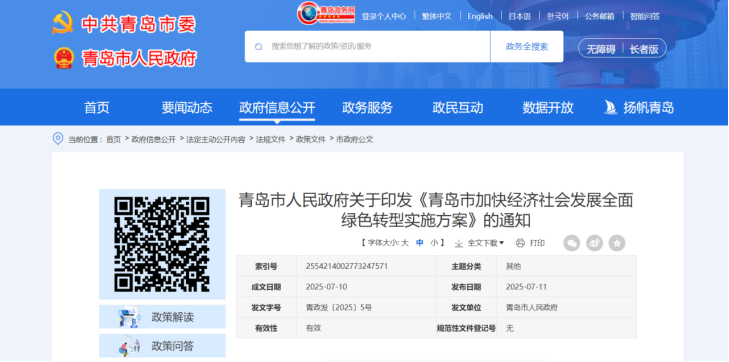Click 政府信息公开 in breadcrumb
Image resolution: width=729 pixels, height=362 pixels.
153,139
